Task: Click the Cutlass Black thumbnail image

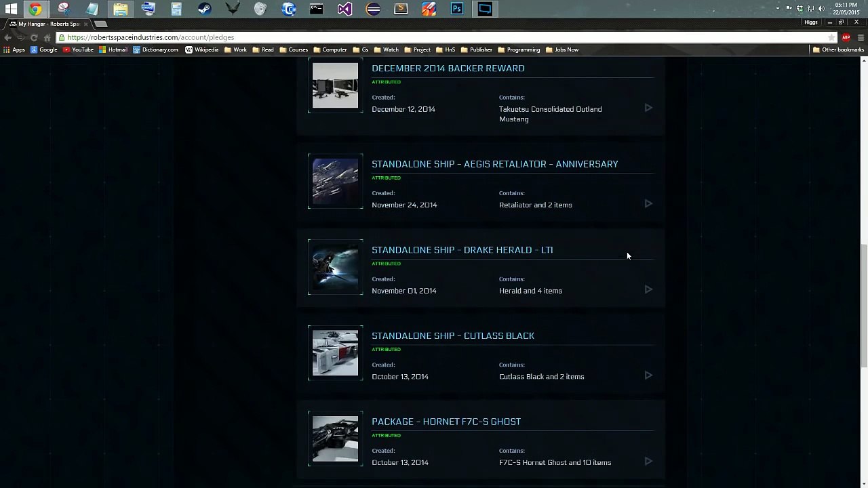Action: click(335, 352)
